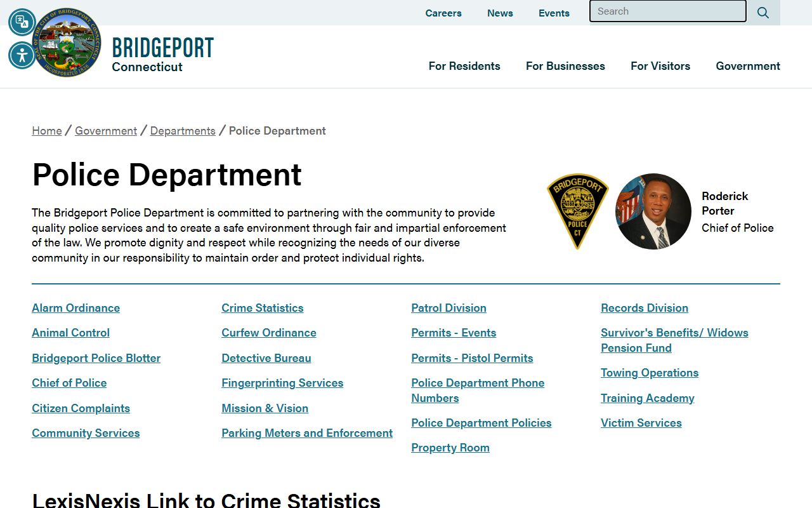Open Permits - Pistol Permits page

click(471, 358)
